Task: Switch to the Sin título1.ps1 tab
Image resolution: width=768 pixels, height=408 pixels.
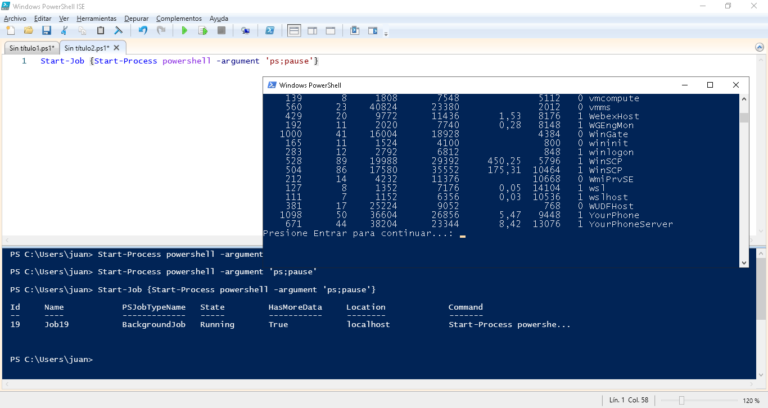Action: click(x=32, y=48)
